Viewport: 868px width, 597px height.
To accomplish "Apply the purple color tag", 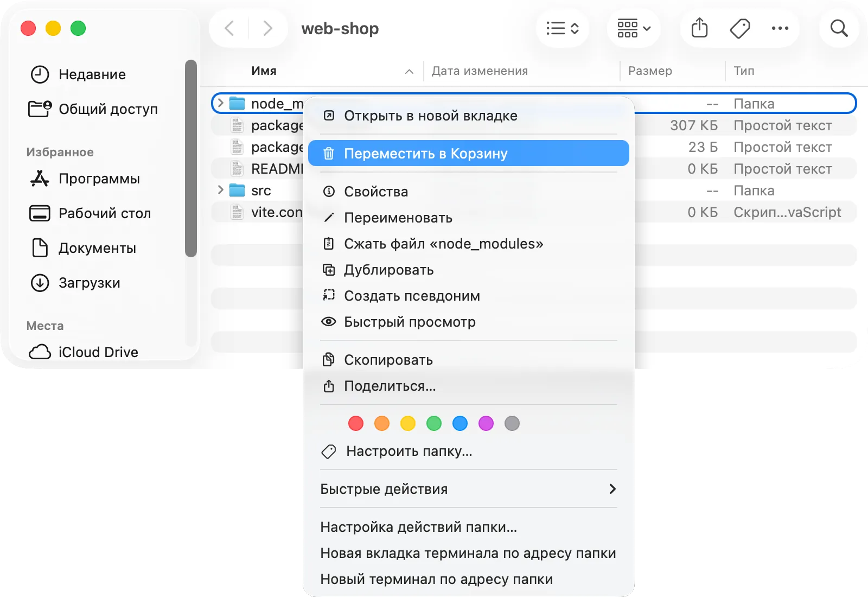I will click(486, 423).
